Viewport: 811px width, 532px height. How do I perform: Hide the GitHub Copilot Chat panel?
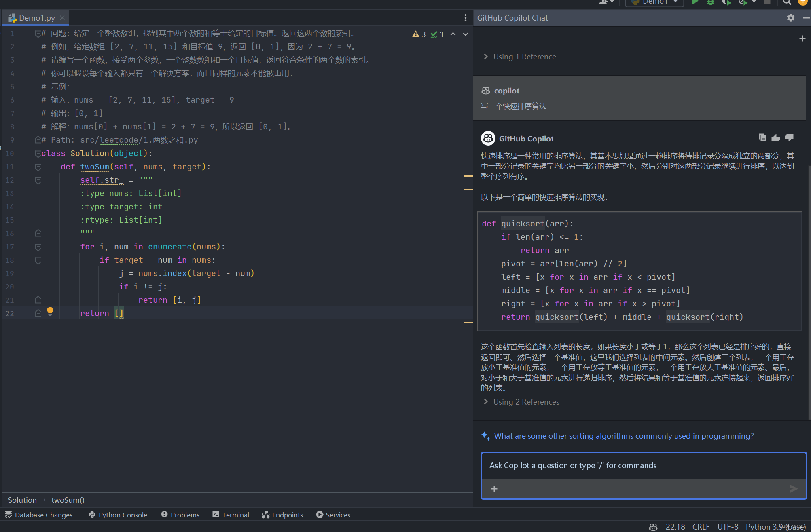pyautogui.click(x=806, y=18)
